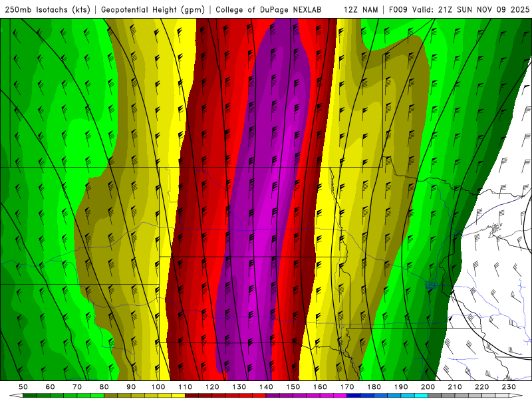532x399 pixels.
Task: Click the brightest yellow swatch in the color bar
Action: [x=178, y=396]
